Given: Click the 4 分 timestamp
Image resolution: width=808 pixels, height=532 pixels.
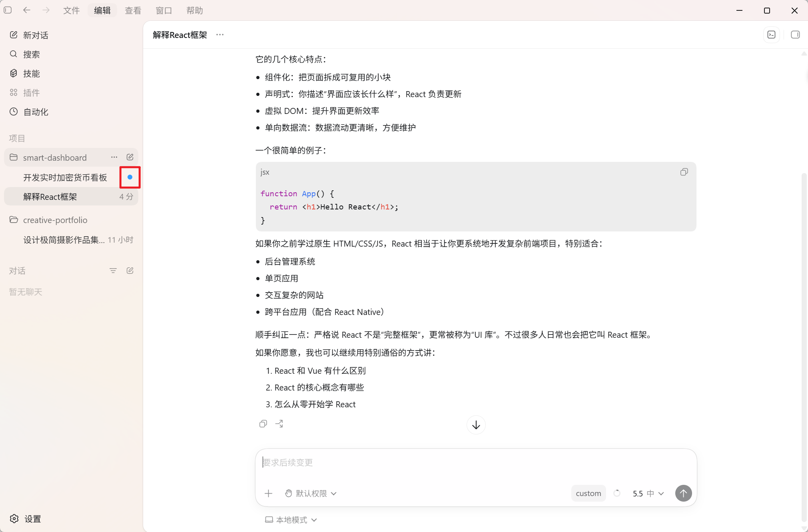Looking at the screenshot, I should point(126,197).
